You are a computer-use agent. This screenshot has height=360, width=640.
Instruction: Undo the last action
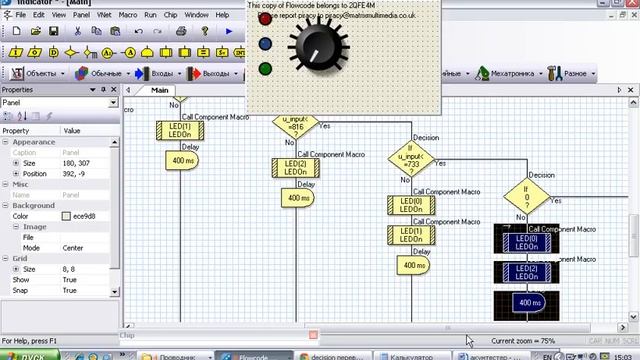(x=139, y=31)
